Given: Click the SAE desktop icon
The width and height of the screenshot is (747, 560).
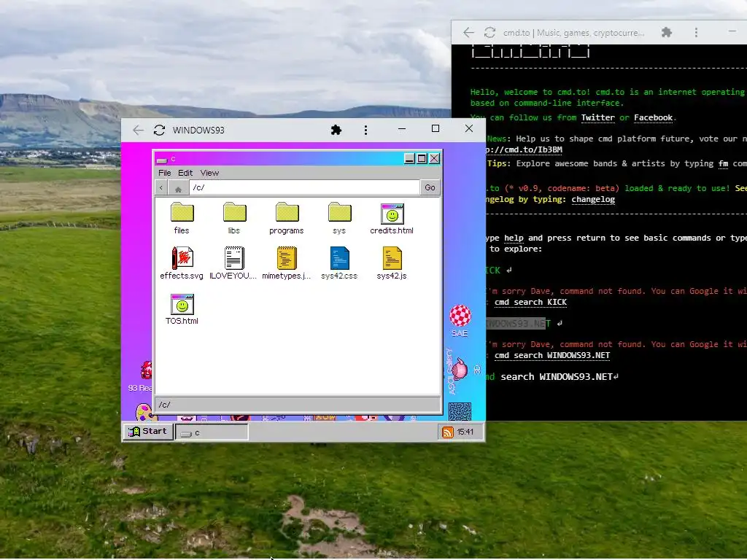Looking at the screenshot, I should (460, 321).
